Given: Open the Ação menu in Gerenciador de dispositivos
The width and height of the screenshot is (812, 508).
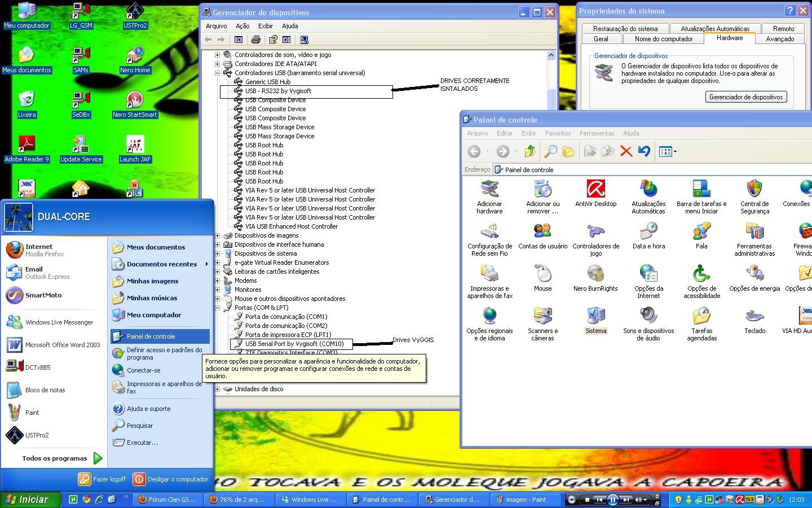Looking at the screenshot, I should point(242,26).
